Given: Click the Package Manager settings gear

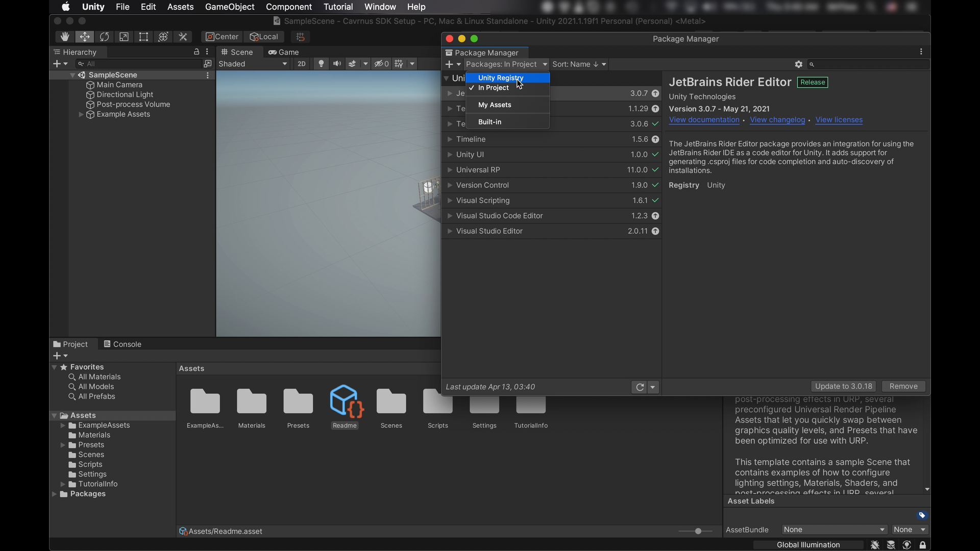Looking at the screenshot, I should 798,64.
